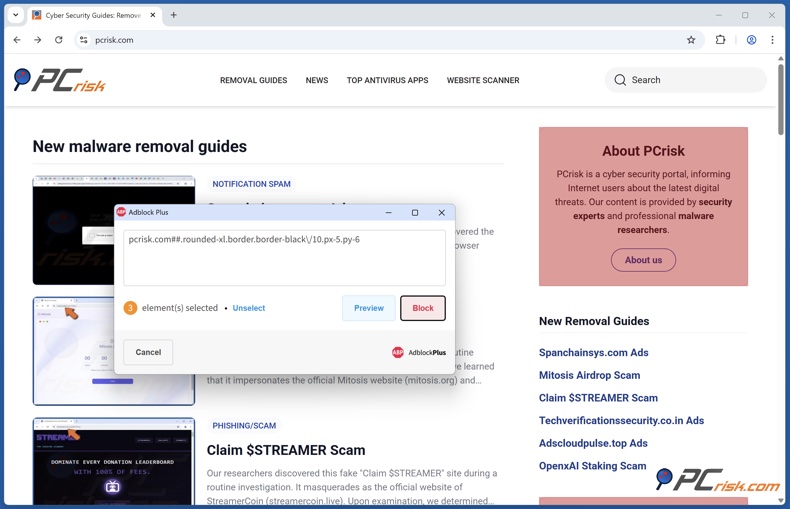The image size is (790, 509).
Task: Click the ABP icon in dialog title bar
Action: 121,212
